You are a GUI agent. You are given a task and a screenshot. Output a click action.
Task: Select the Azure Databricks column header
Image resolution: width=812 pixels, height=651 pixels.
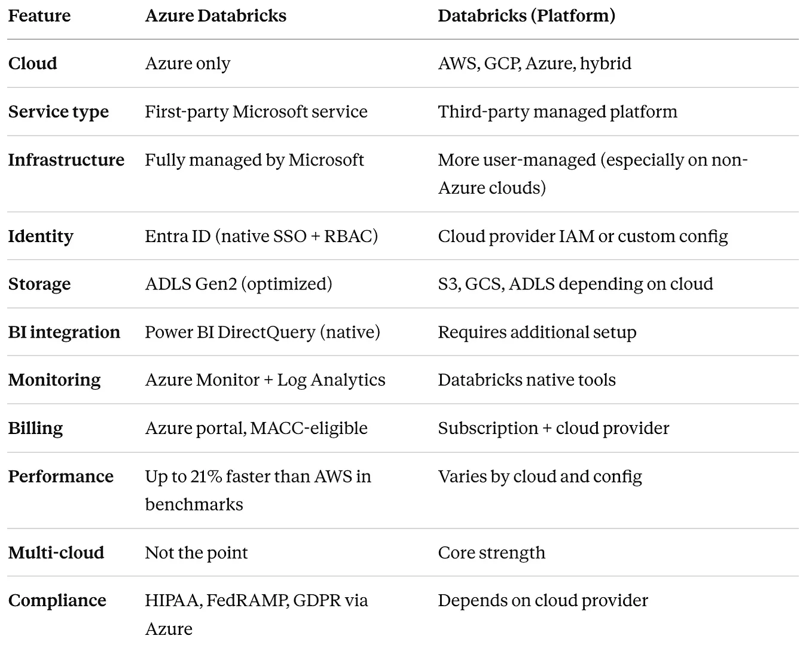click(216, 16)
